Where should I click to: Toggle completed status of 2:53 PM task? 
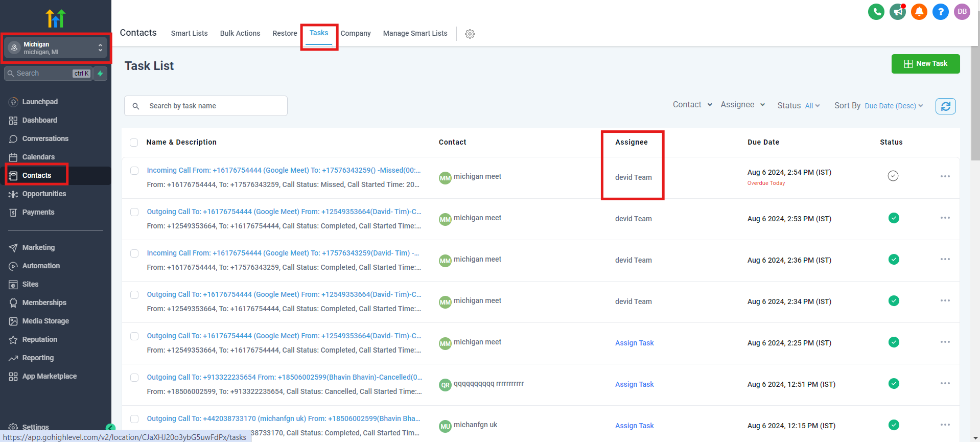(894, 218)
